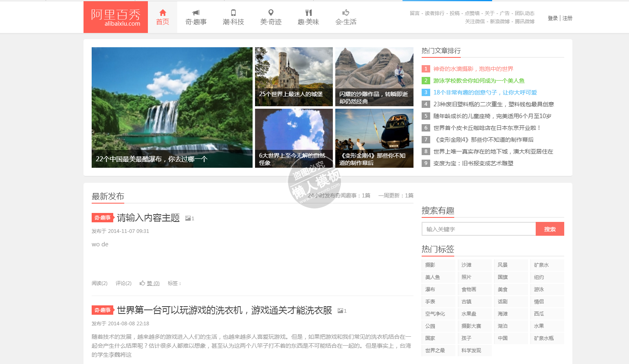Select the 矿泉水瓶 hot tag
Viewport: 629px width, 364px height.
point(548,338)
